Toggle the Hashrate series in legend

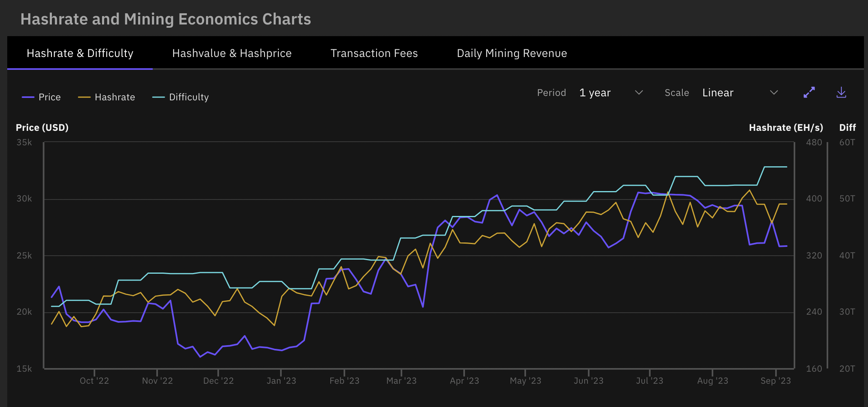tap(106, 97)
